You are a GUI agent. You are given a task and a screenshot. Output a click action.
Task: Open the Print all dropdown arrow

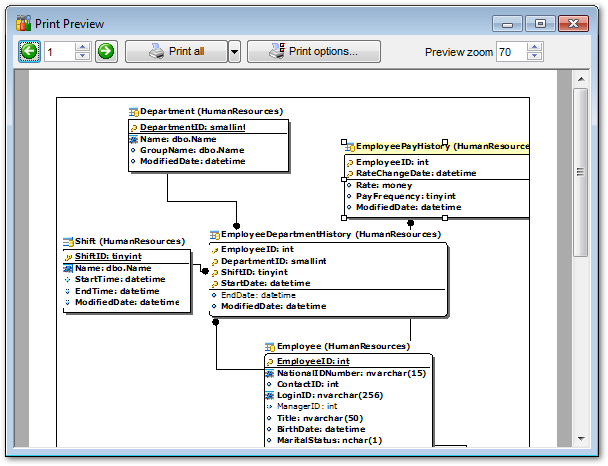tap(234, 51)
